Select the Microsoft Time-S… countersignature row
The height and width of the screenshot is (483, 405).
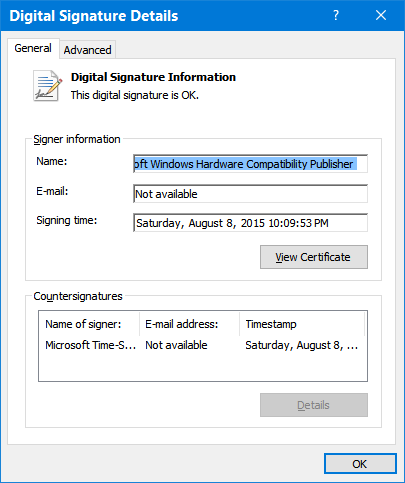203,345
